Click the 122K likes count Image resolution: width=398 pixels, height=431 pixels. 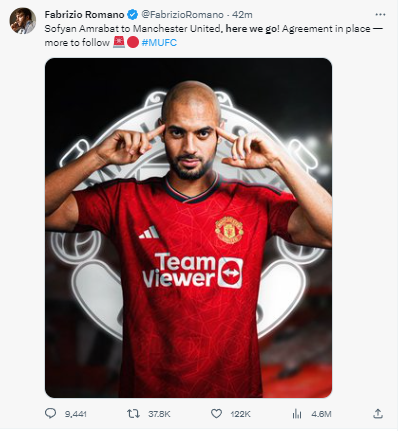(x=240, y=414)
